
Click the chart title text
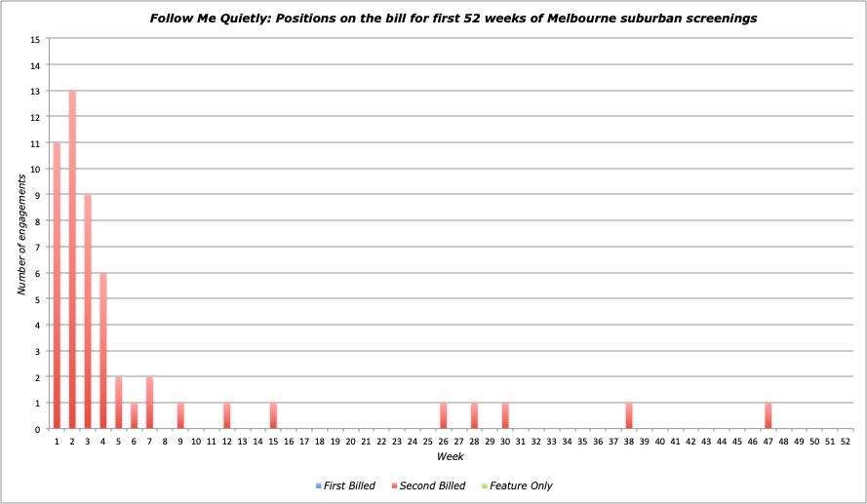point(453,19)
